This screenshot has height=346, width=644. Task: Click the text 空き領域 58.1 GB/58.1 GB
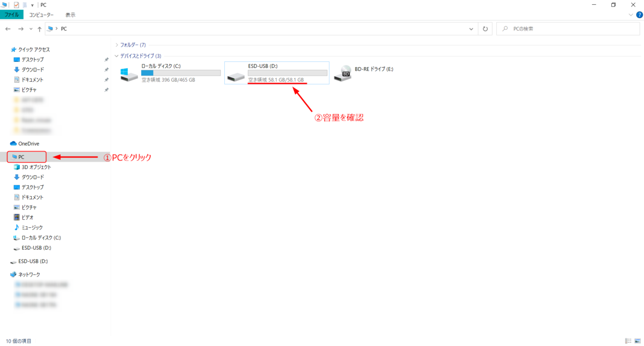tap(276, 80)
